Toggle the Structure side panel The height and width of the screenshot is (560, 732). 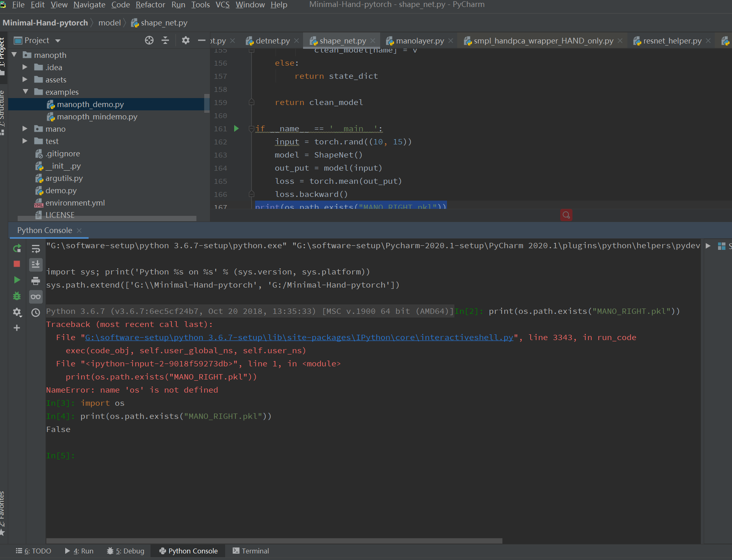3,113
